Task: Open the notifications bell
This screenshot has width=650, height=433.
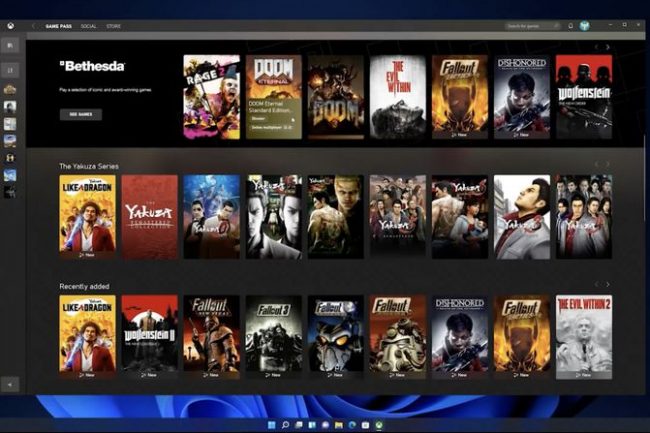Action: (570, 26)
